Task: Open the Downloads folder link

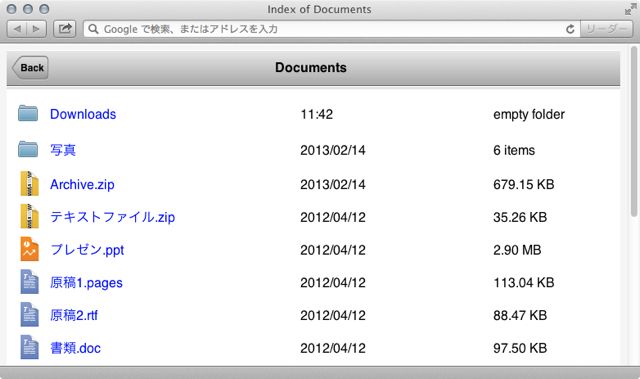Action: pyautogui.click(x=83, y=114)
